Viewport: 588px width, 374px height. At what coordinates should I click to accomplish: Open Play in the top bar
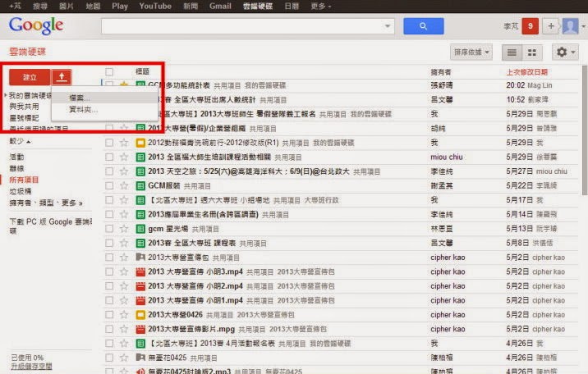[x=120, y=6]
